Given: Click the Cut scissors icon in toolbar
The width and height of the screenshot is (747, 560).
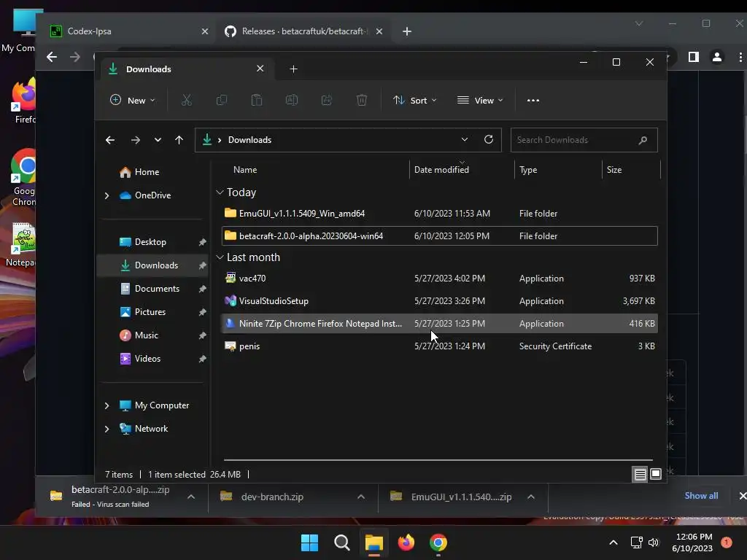Looking at the screenshot, I should (186, 100).
